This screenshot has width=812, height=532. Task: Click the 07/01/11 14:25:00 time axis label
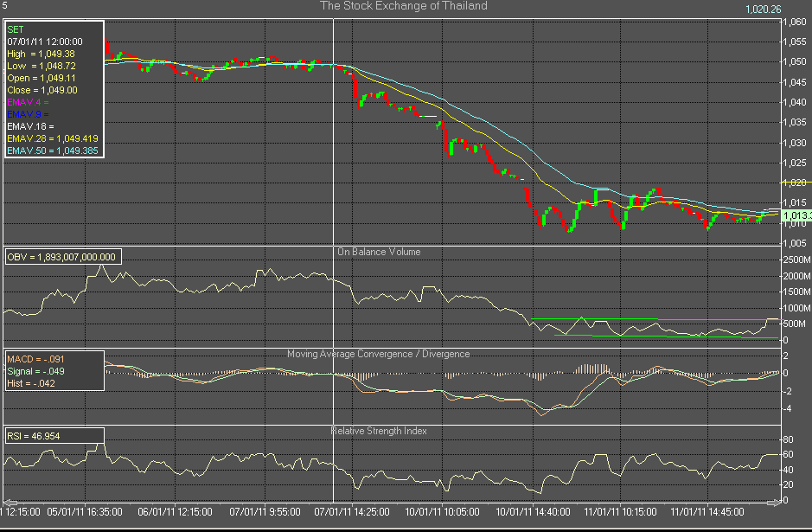point(352,512)
